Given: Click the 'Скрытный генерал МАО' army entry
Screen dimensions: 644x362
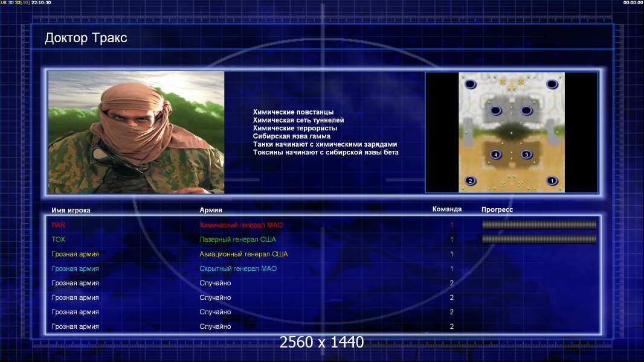Looking at the screenshot, I should (238, 268).
